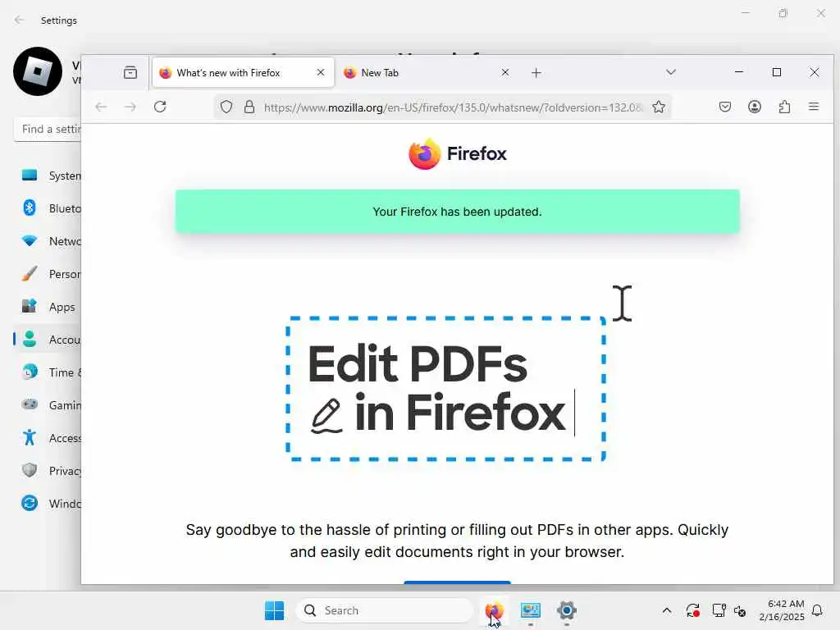Open the notifications bell icon

coord(817,610)
